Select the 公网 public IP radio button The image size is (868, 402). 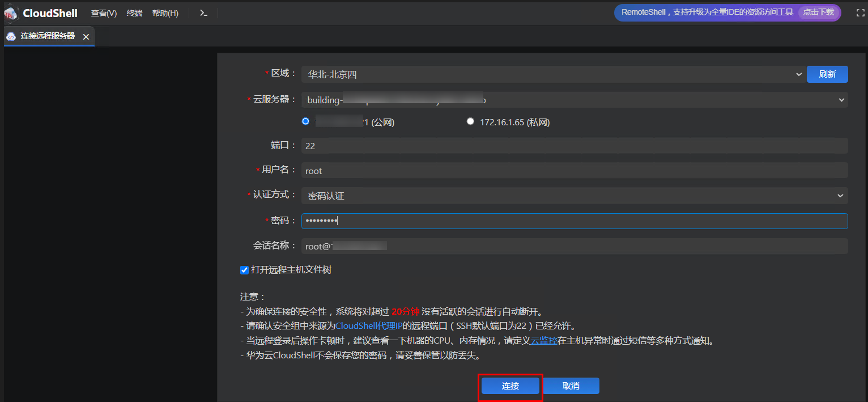(306, 121)
